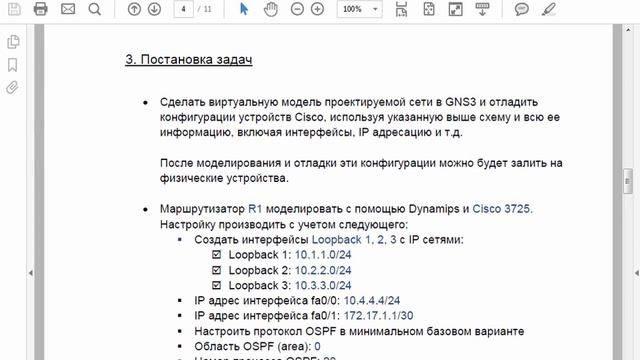Activate the Hand pan tool
The width and height of the screenshot is (640, 360).
pos(270,9)
